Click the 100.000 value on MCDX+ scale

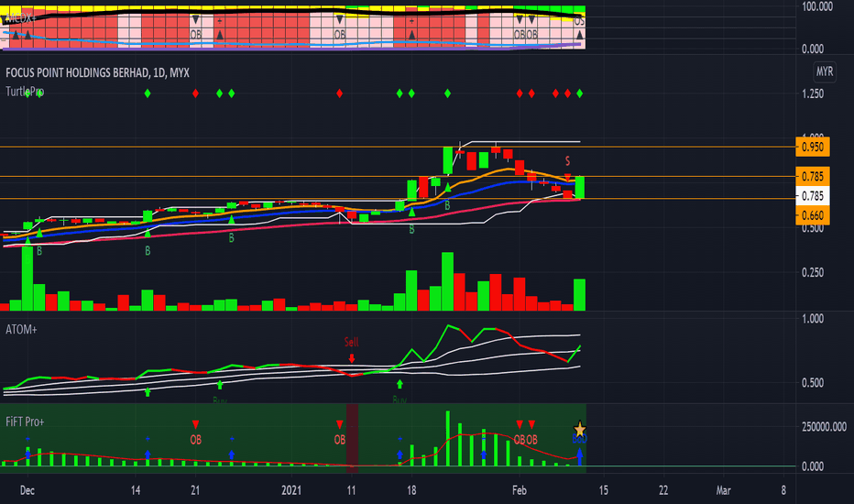tap(817, 6)
